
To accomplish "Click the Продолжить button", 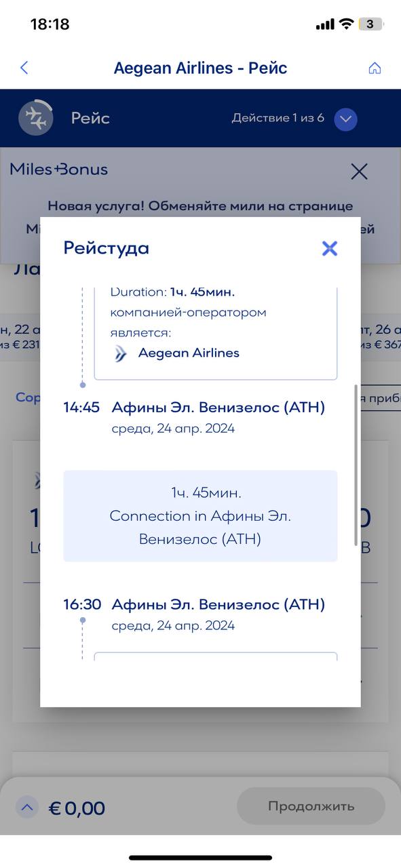I will (x=311, y=806).
